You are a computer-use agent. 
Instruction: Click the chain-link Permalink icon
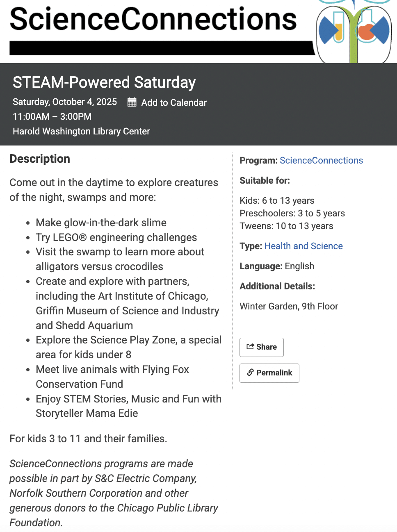250,373
